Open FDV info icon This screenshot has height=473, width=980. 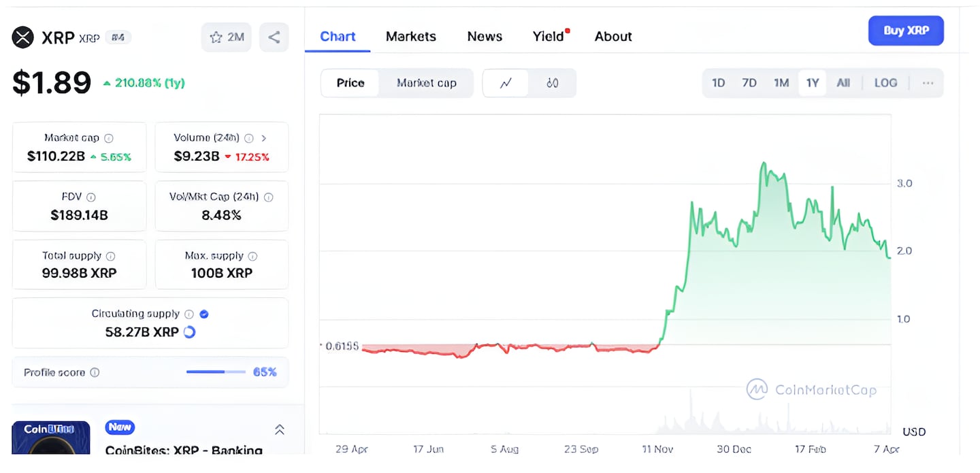[x=91, y=197]
